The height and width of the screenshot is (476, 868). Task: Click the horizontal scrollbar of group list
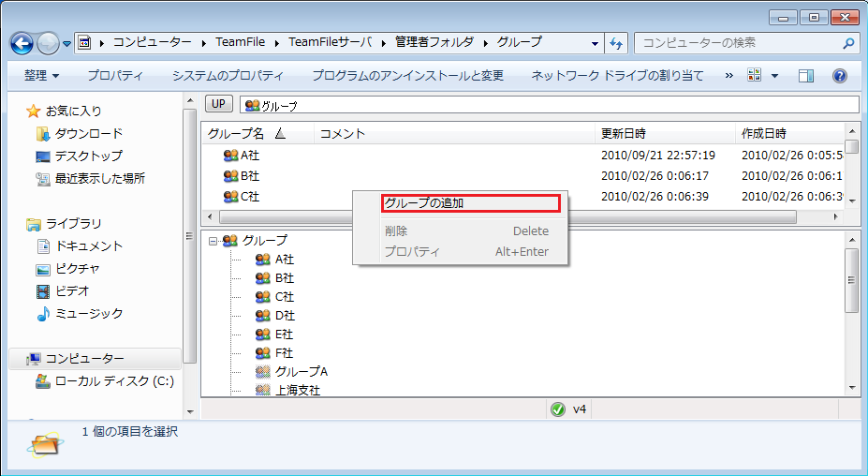click(562, 216)
